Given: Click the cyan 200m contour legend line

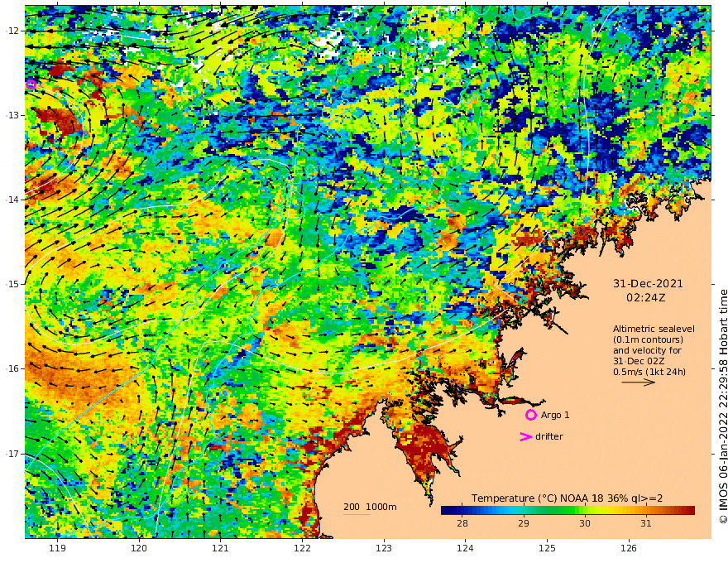Looking at the screenshot, I should pyautogui.click(x=357, y=514).
